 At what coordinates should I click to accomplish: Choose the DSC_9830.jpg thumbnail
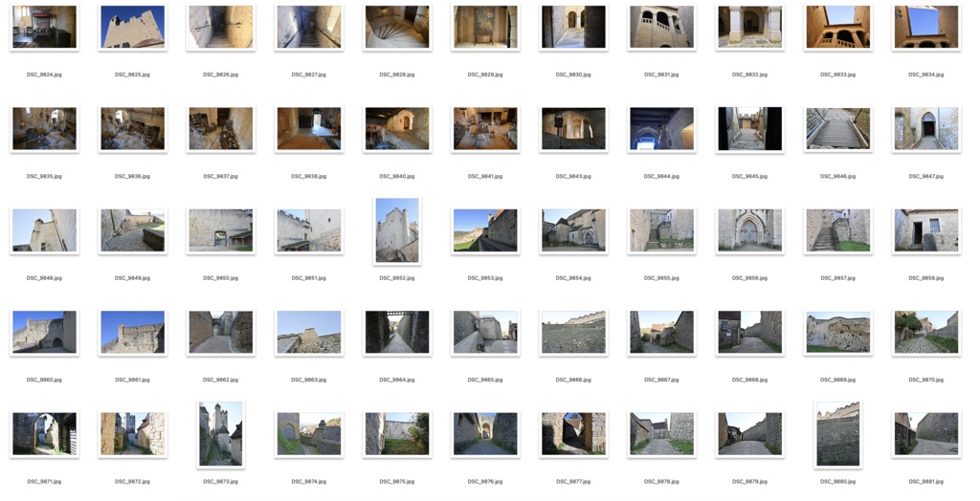click(x=573, y=27)
